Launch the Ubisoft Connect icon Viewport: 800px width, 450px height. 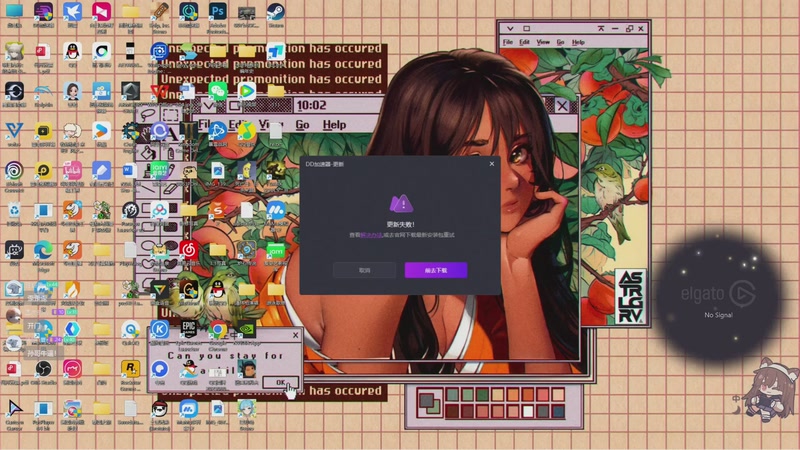pyautogui.click(x=14, y=171)
